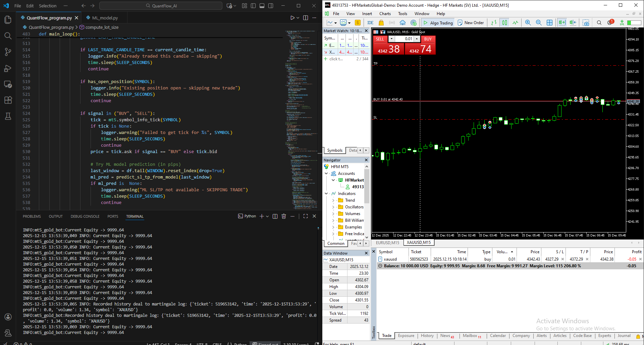Click the red SELL button
Viewport: 644px width, 345px height.
pyautogui.click(x=380, y=39)
